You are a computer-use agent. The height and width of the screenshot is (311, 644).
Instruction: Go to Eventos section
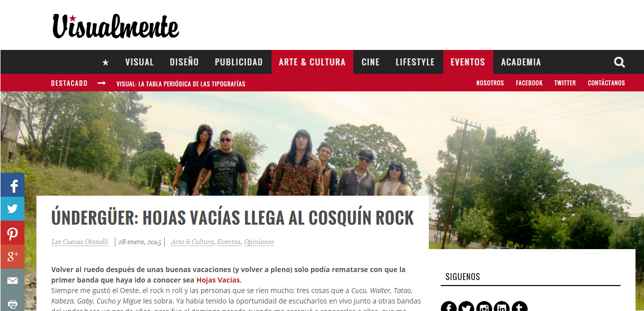tap(468, 62)
